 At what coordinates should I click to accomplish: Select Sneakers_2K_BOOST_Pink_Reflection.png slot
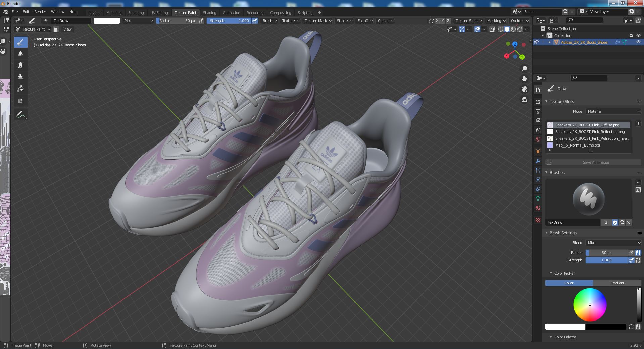point(588,132)
